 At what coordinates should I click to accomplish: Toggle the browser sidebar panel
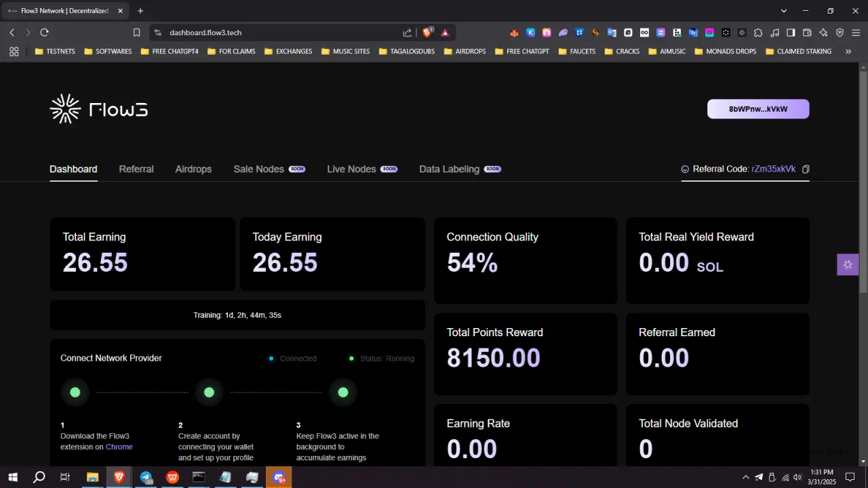point(791,33)
